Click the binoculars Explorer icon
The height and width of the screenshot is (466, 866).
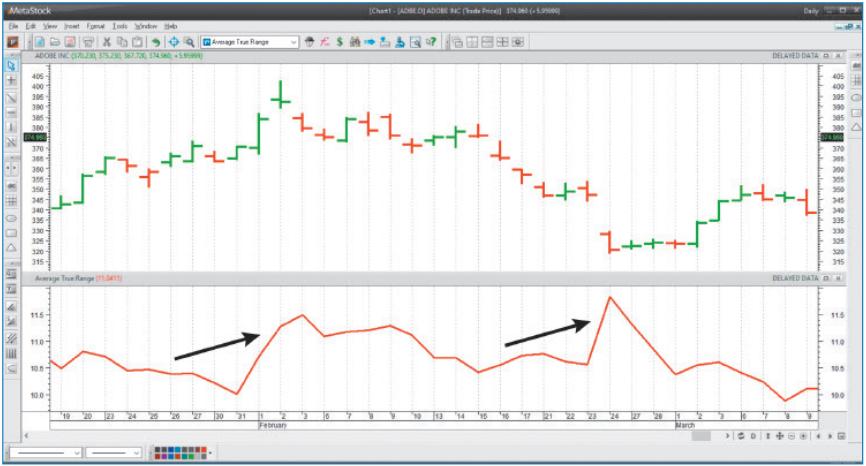pos(354,42)
